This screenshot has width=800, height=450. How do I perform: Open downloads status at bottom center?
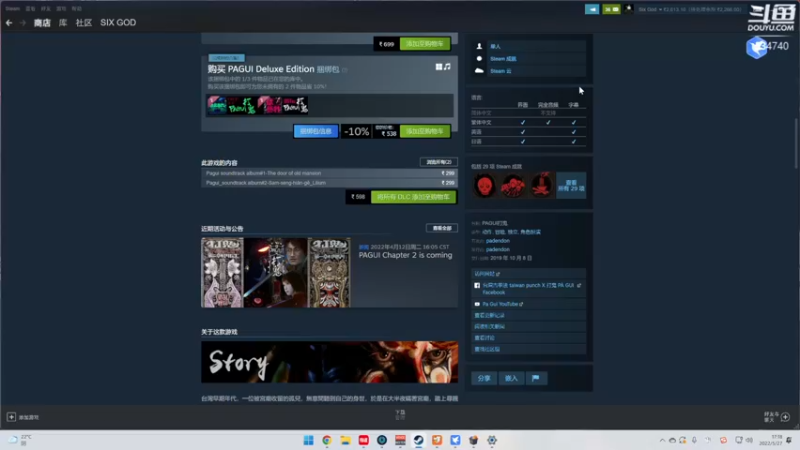400,414
